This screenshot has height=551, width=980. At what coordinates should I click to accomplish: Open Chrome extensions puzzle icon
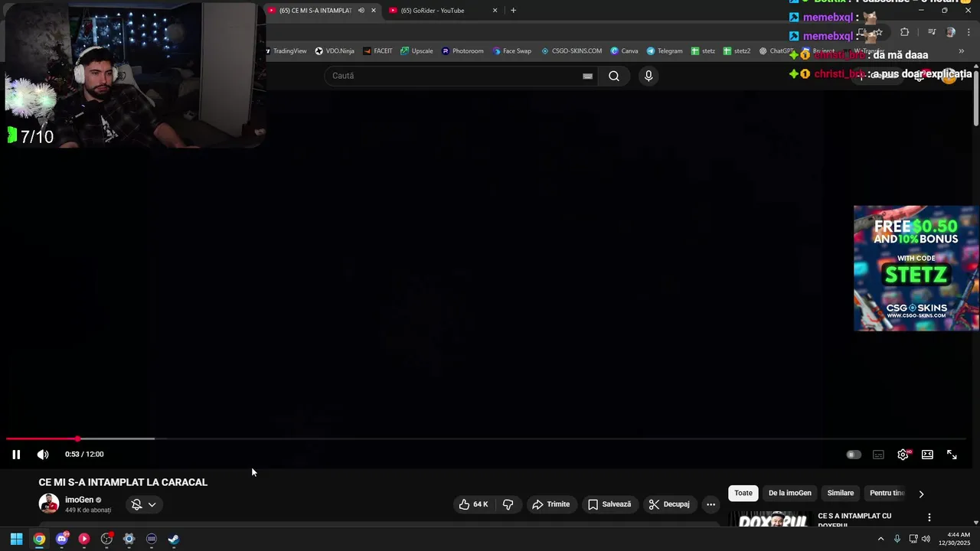click(x=905, y=32)
